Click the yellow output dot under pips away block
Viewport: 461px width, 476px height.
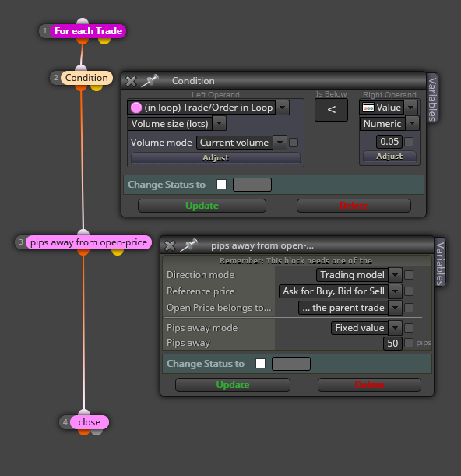[x=118, y=252]
